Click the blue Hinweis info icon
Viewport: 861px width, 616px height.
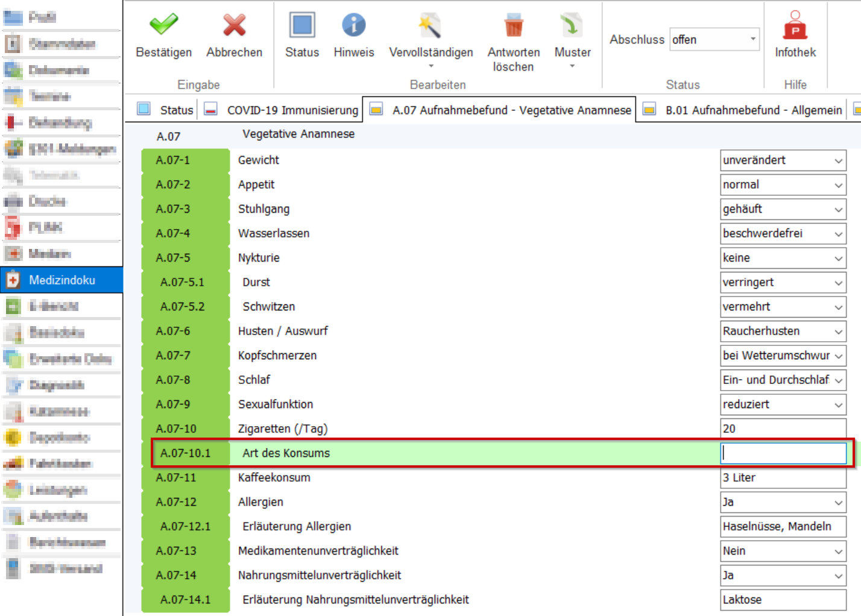(354, 25)
